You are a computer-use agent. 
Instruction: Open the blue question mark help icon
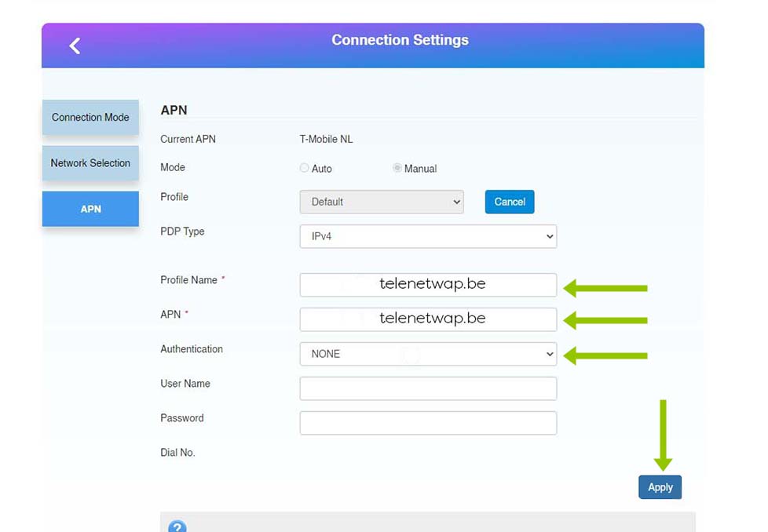(x=177, y=527)
